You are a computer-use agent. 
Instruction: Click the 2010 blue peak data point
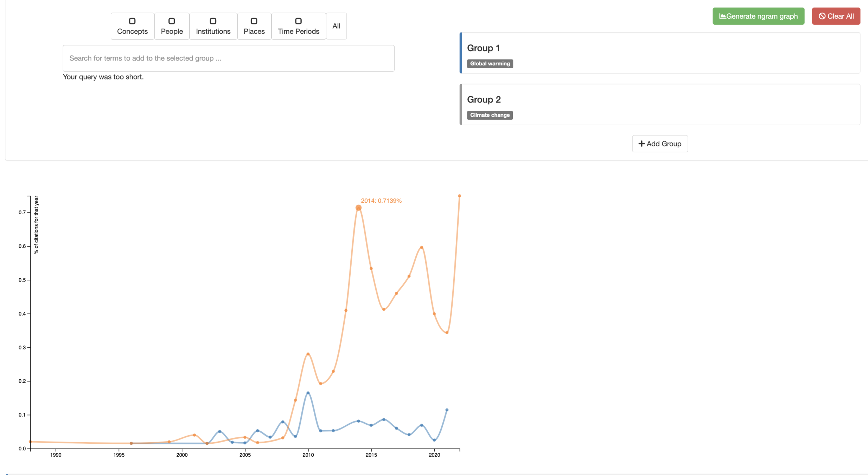click(308, 393)
